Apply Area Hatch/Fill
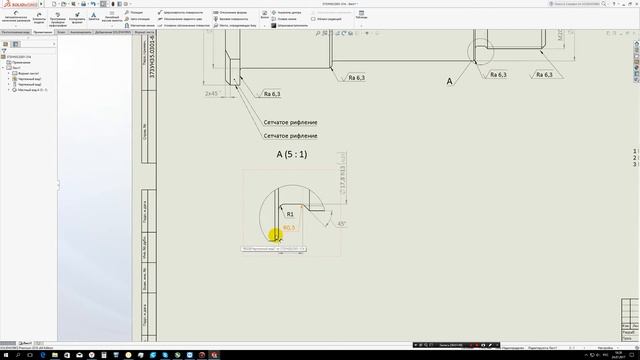The image size is (640, 360). (x=289, y=25)
